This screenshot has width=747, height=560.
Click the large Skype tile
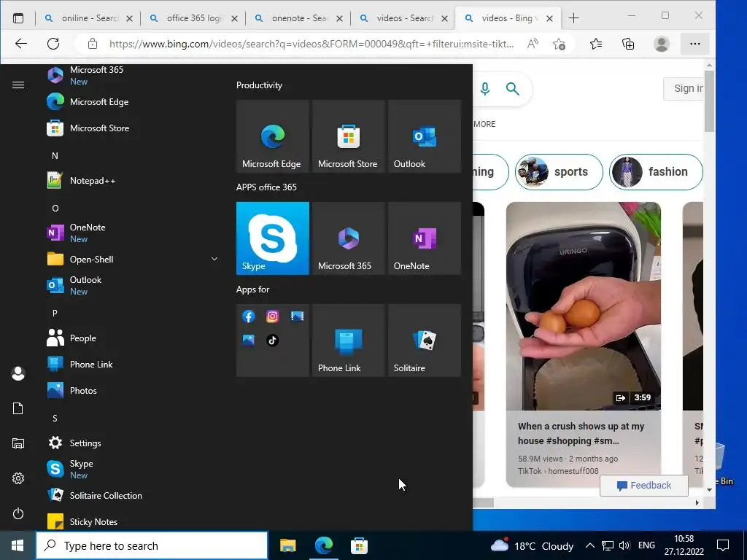tap(273, 238)
